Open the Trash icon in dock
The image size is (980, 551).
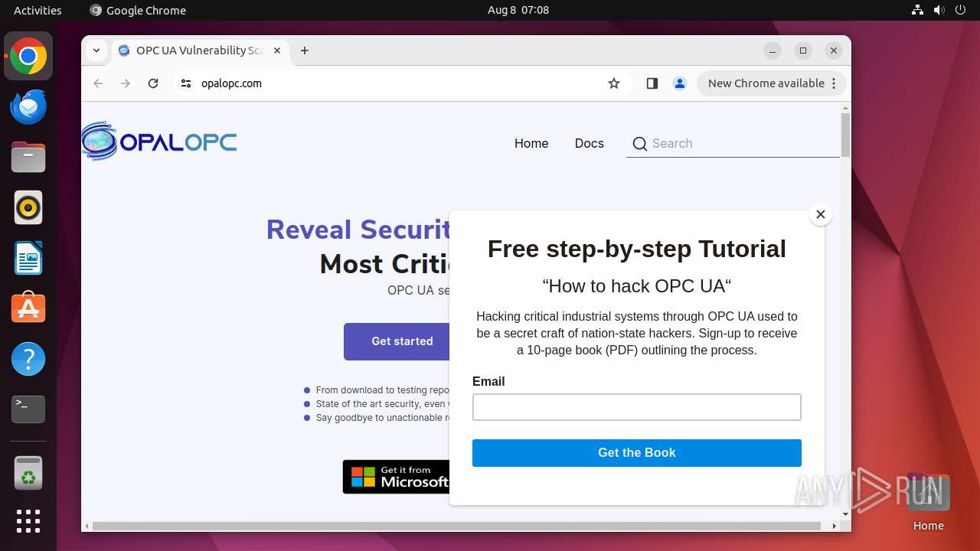pos(28,473)
